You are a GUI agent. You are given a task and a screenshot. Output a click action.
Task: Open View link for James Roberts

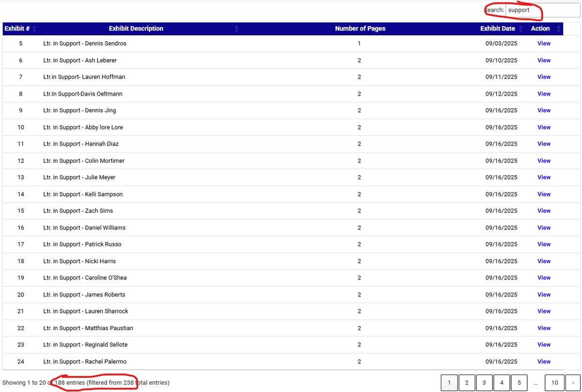544,294
